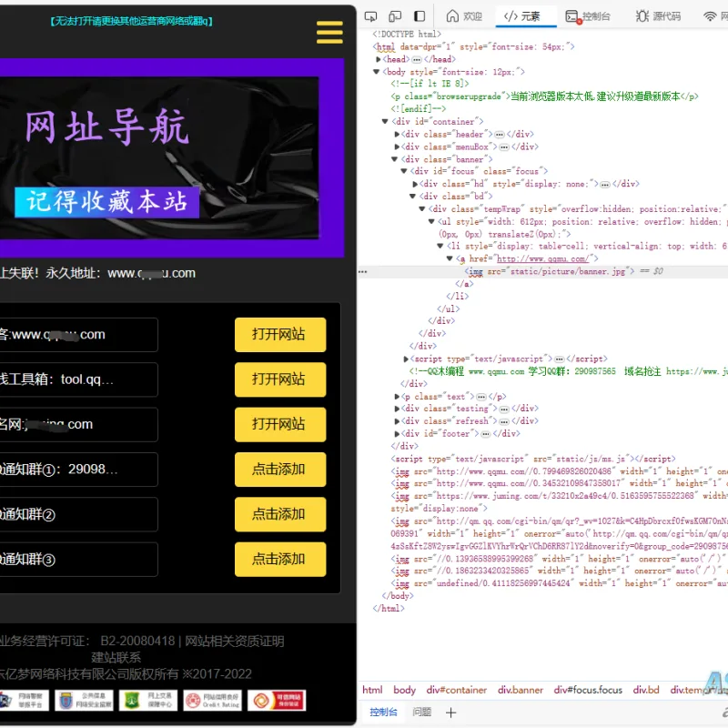Click the 网站信用良好 Credit Rating badge
This screenshot has height=728, width=728.
click(212, 701)
